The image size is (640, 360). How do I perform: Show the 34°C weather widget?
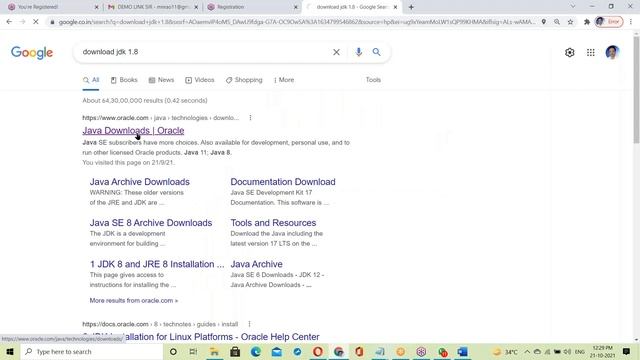coord(505,352)
